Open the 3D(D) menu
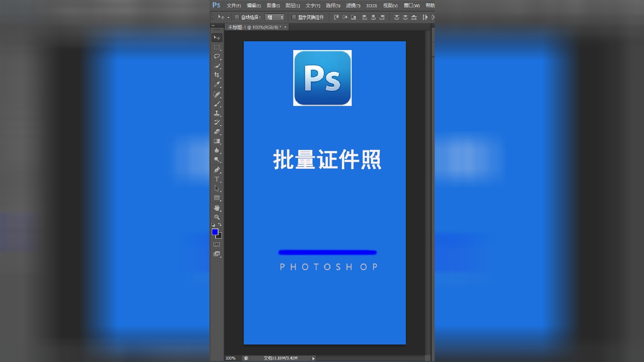The image size is (644, 362). 371,5
